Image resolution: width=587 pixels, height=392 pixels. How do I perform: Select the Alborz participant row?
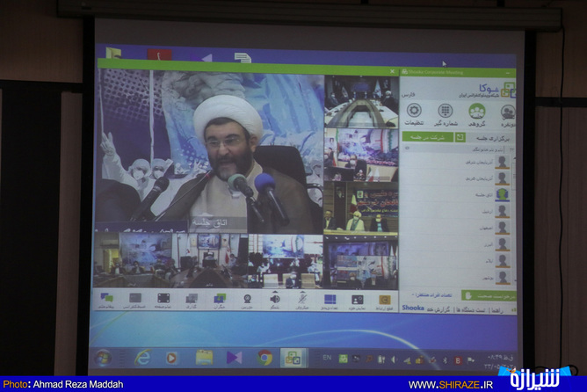point(457,244)
